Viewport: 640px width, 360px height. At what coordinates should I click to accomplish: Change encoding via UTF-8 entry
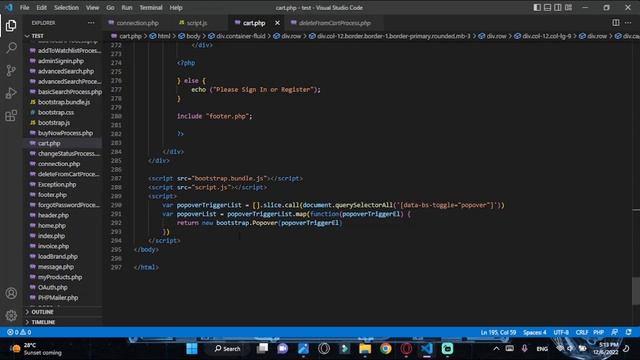[561, 332]
